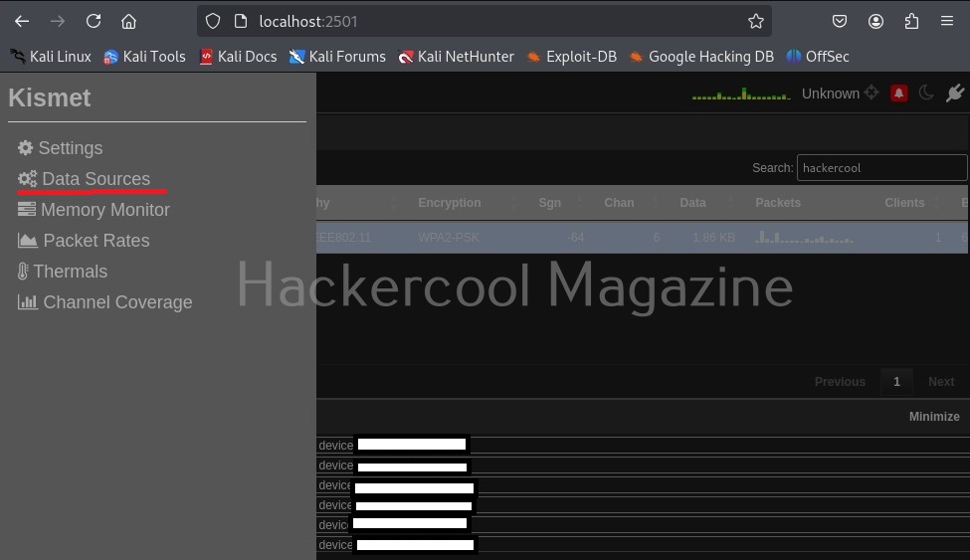
Task: Open the Google Hacking DB bookmark
Action: pos(701,57)
